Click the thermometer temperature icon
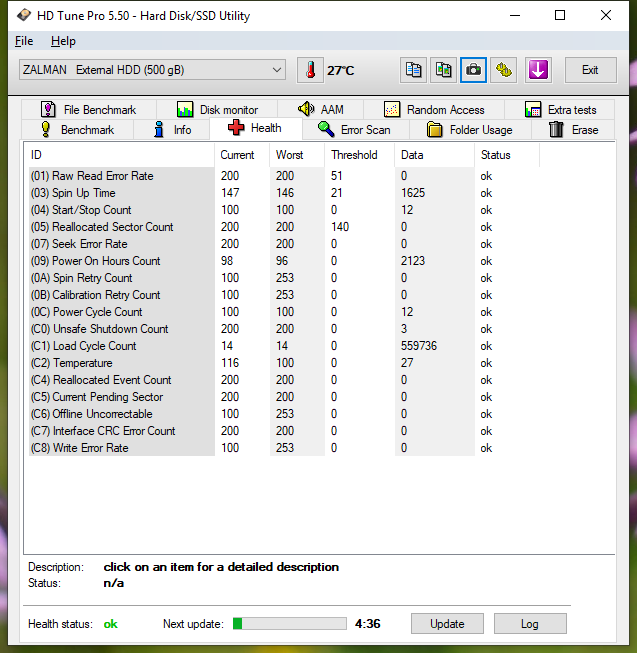The image size is (637, 653). point(310,70)
